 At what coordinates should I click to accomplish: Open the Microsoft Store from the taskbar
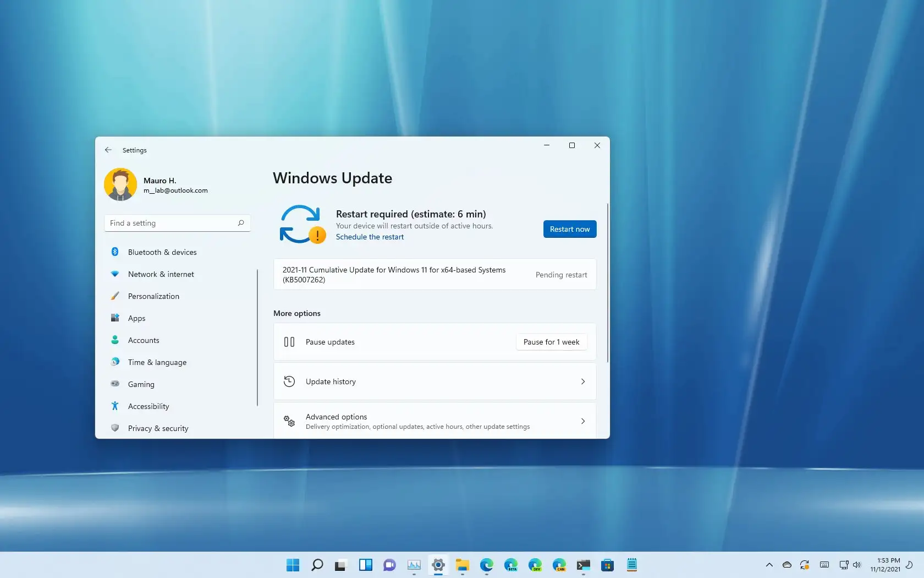(x=607, y=565)
